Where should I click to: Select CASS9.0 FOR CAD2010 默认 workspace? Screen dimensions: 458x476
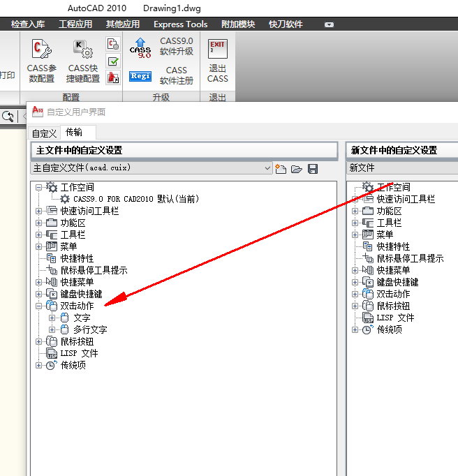point(136,199)
